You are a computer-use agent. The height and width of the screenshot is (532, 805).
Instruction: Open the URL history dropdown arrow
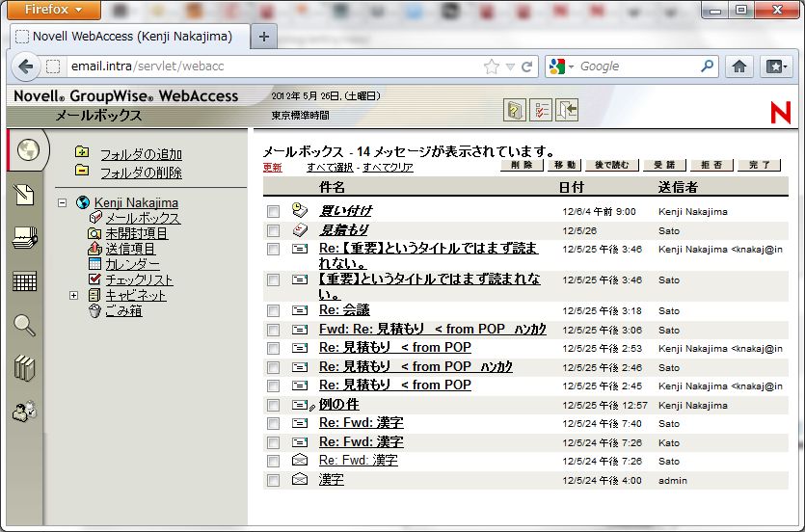click(510, 66)
